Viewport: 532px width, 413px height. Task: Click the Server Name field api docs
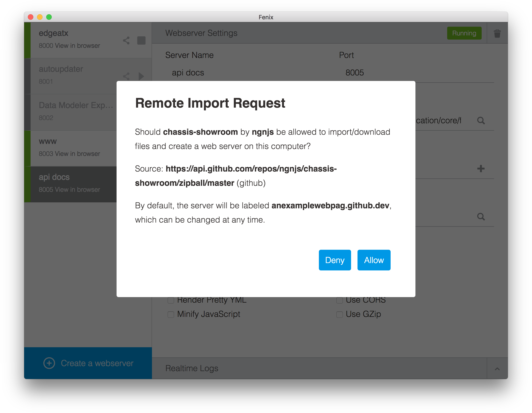[x=188, y=73]
